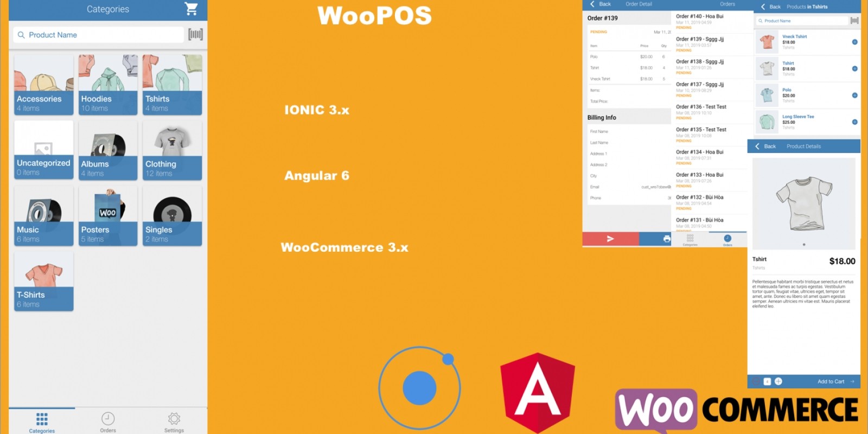Go Back from Products in Tshirts

pyautogui.click(x=770, y=7)
